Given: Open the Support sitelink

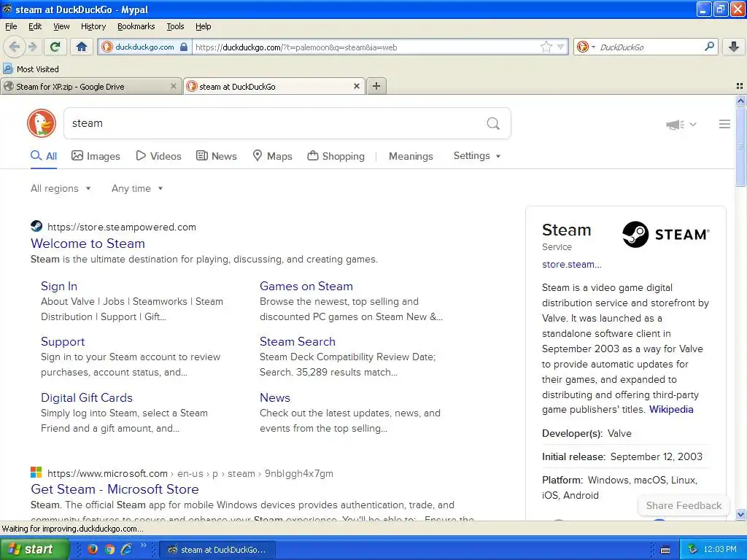Looking at the screenshot, I should [x=63, y=342].
